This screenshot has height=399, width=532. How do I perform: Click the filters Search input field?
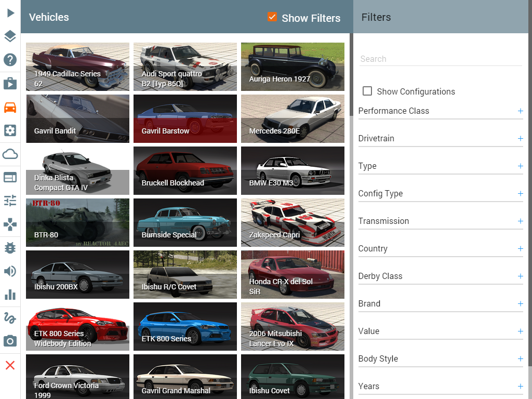coord(441,59)
